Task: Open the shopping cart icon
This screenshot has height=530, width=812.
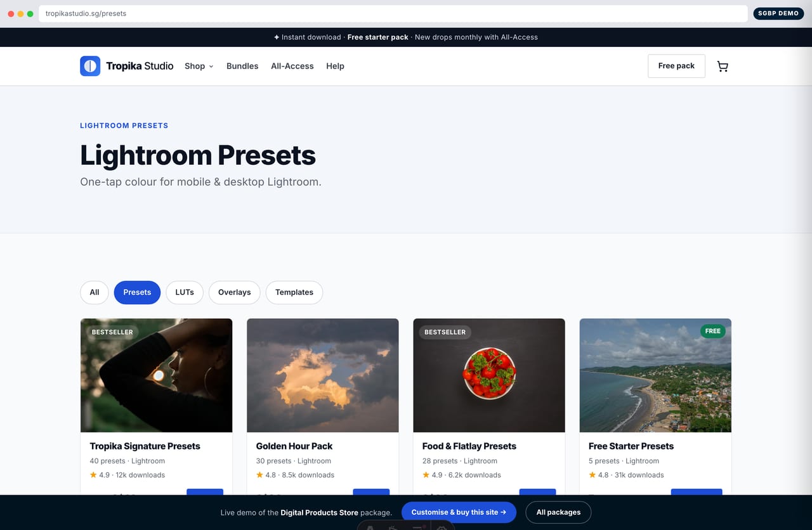Action: [x=723, y=66]
